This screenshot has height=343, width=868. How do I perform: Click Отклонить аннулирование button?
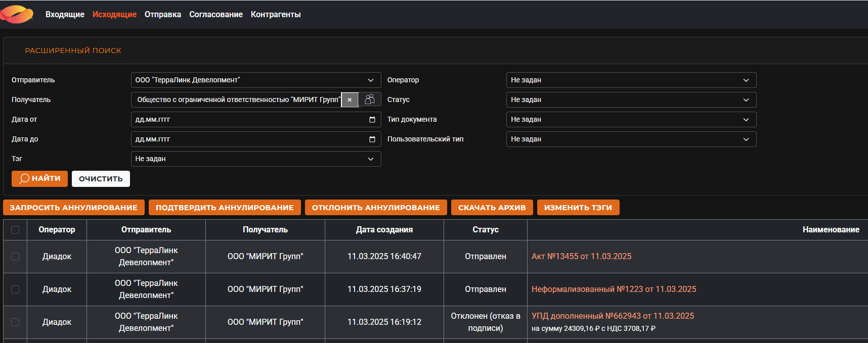tap(376, 208)
